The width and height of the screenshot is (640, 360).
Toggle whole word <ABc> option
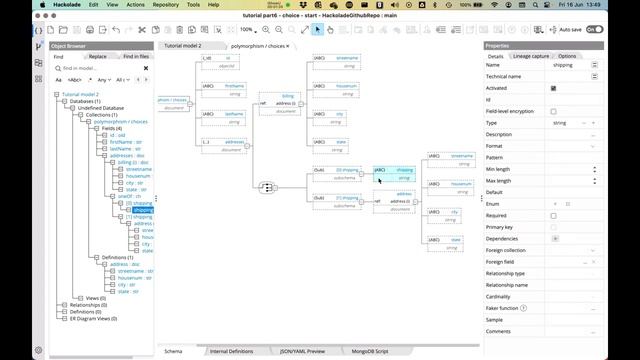(75, 80)
